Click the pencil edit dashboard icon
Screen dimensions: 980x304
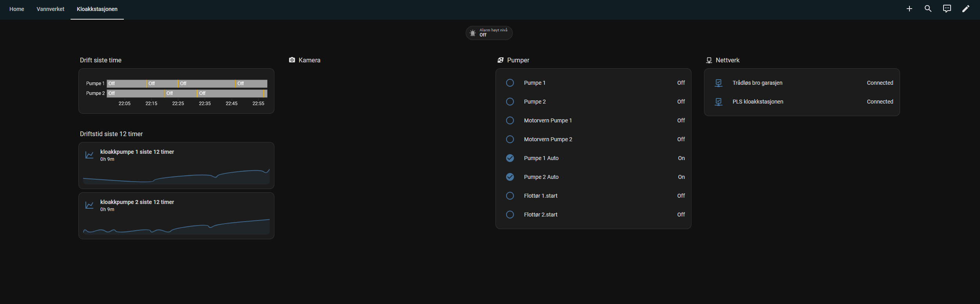(965, 9)
